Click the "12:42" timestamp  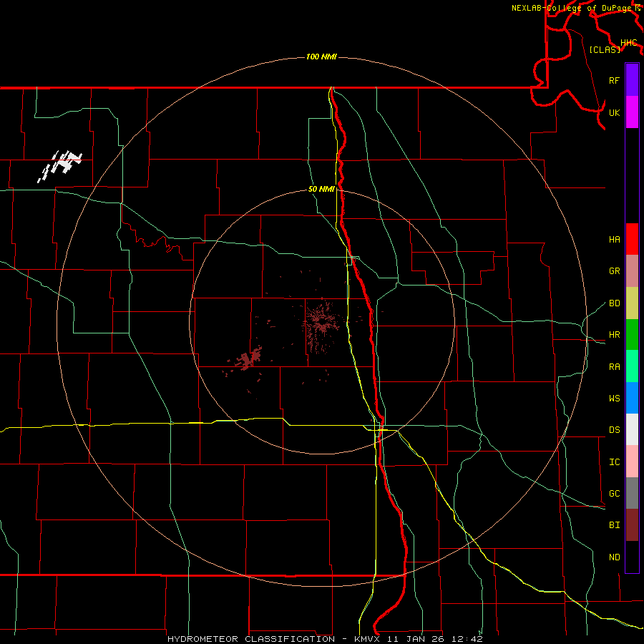coord(467,639)
